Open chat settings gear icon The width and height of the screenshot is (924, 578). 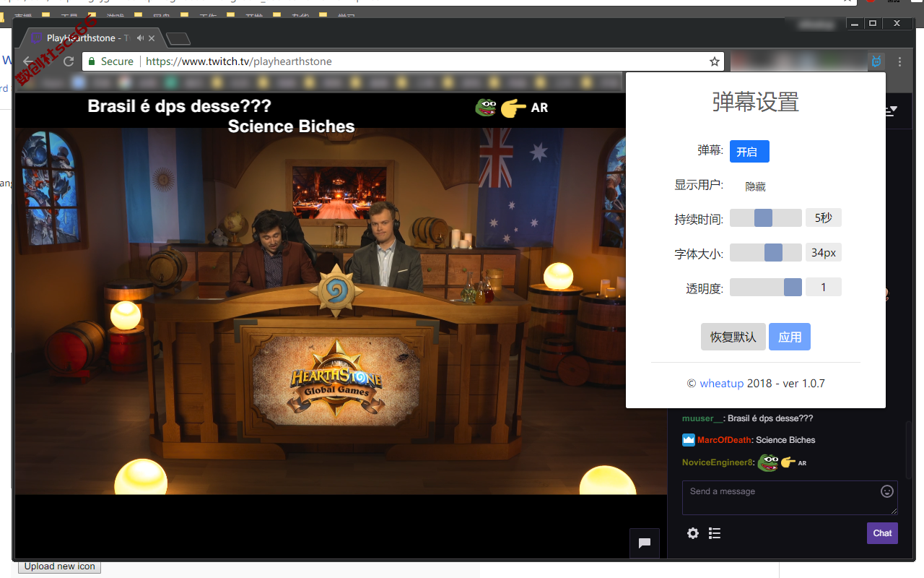(693, 533)
